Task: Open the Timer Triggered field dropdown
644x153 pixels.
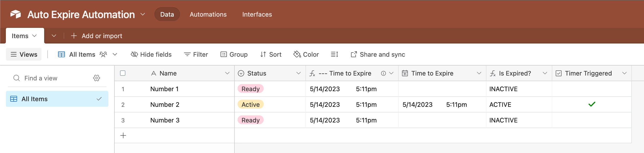Action: (624, 73)
